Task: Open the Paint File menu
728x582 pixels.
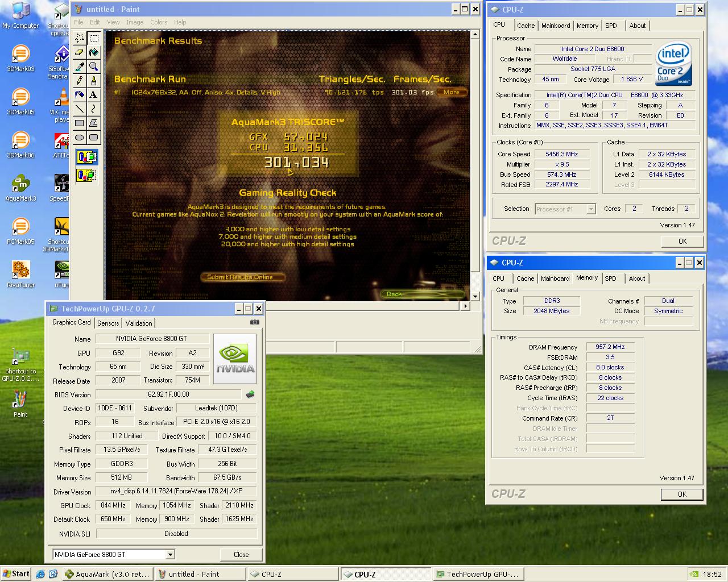Action: click(x=78, y=22)
